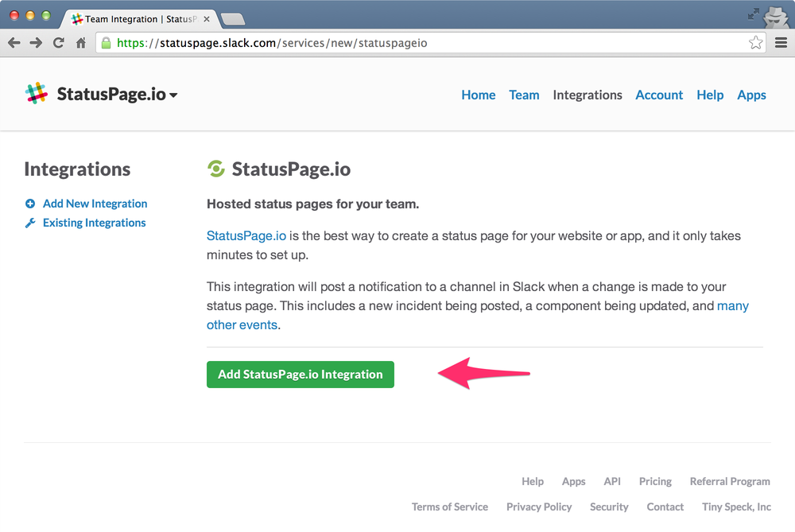Image resolution: width=795 pixels, height=532 pixels.
Task: Click the fullscreen arrows icon
Action: [754, 14]
